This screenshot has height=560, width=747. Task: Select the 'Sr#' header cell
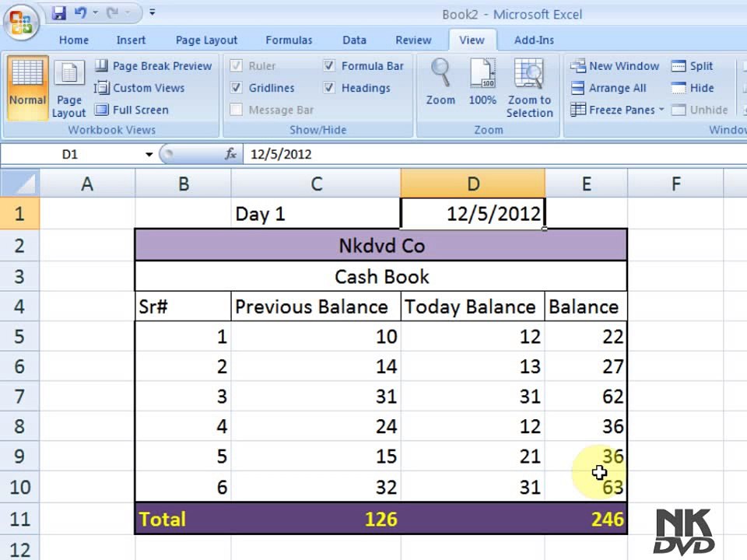tap(183, 306)
